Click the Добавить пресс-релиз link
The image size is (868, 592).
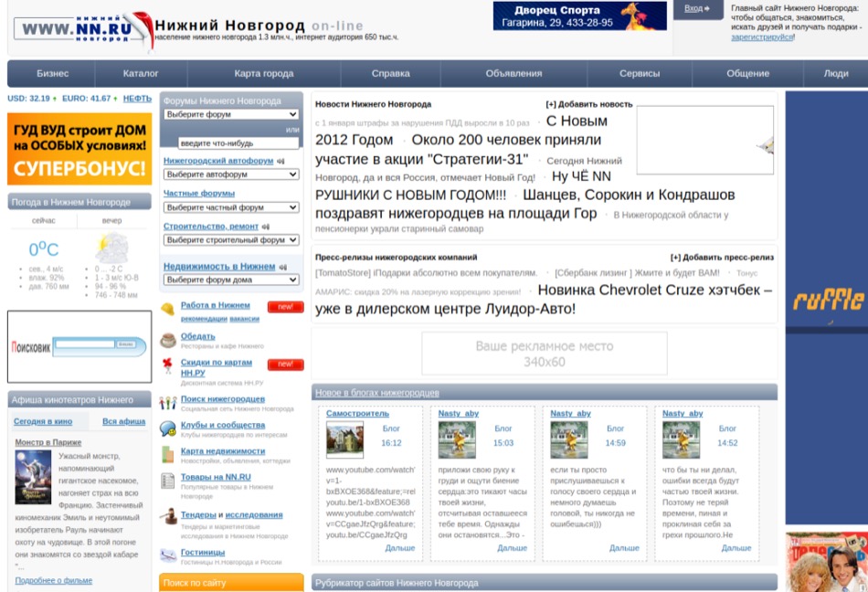[722, 258]
